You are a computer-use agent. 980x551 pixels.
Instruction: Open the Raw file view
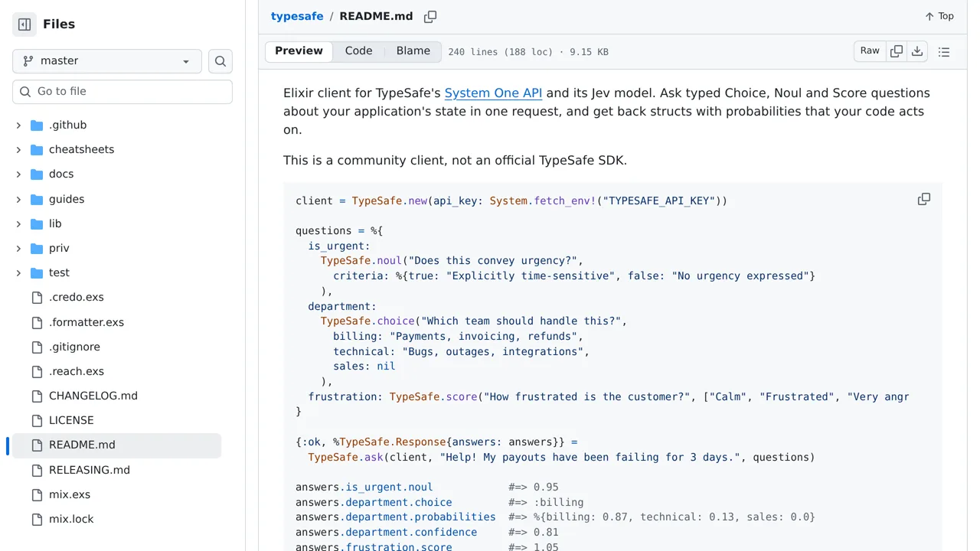(x=870, y=51)
